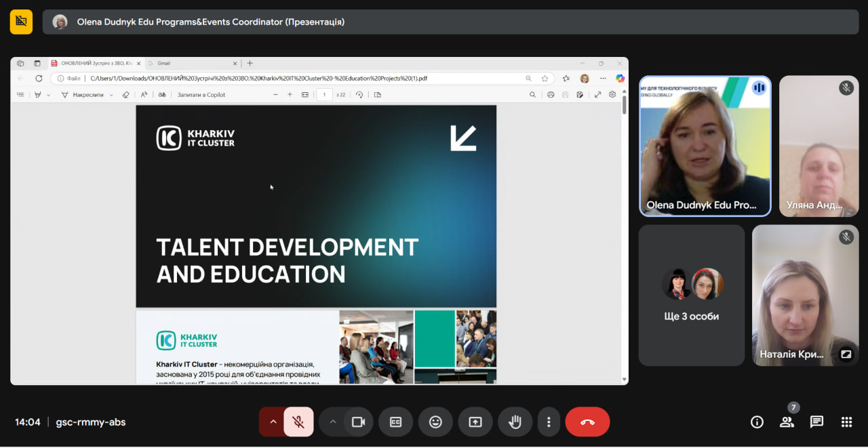The width and height of the screenshot is (868, 448).
Task: Zoom out the PDF with minus
Action: [x=275, y=95]
